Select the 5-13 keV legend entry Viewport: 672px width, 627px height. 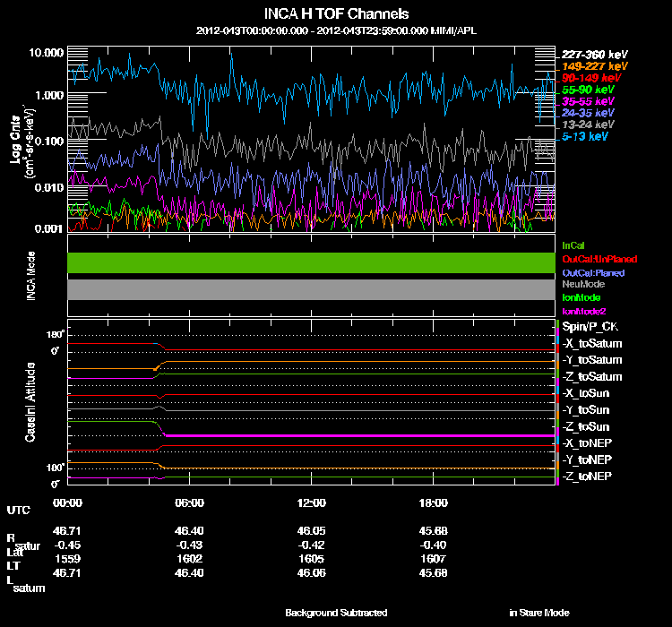point(585,137)
